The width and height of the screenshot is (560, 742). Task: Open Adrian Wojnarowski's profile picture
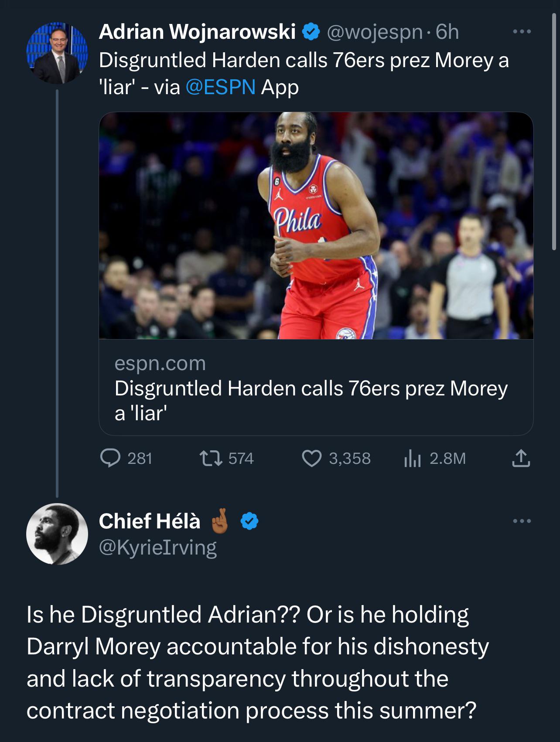pos(57,53)
